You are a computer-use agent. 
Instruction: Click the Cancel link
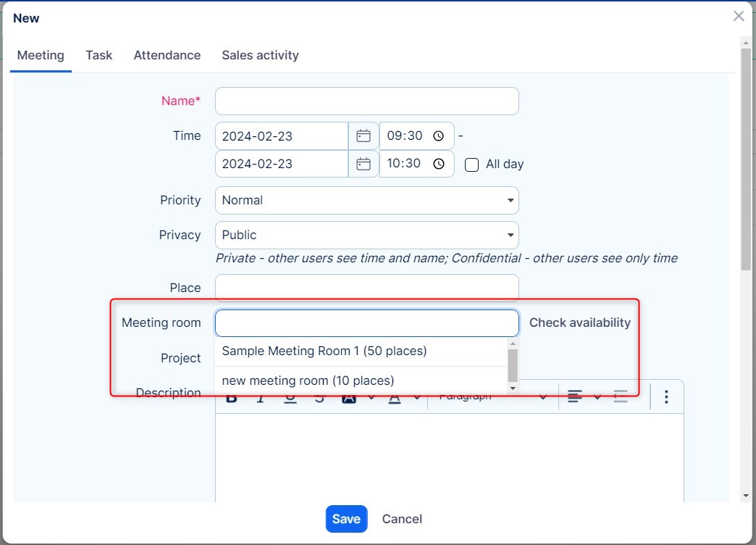pyautogui.click(x=402, y=519)
